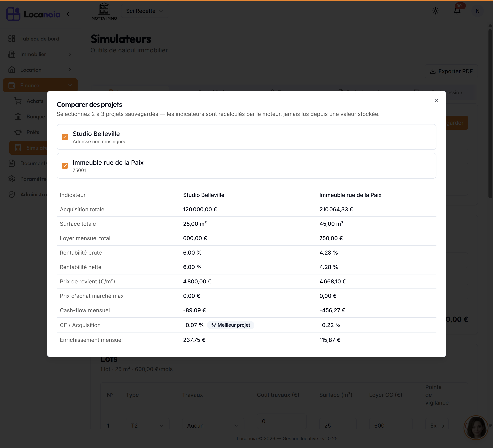
Task: Click the Banque building icon
Action: pos(18,116)
